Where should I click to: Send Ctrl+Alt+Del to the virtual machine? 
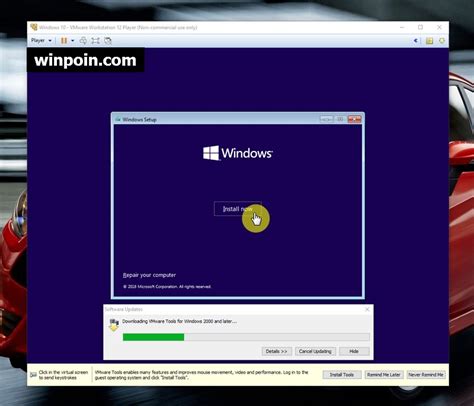(83, 41)
